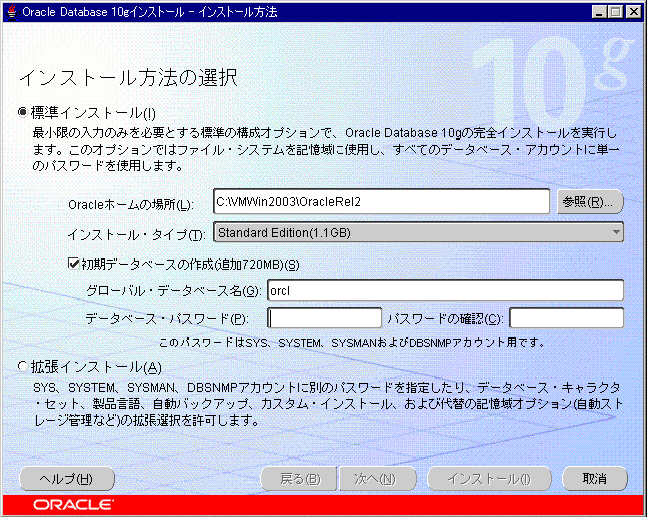Click the Oracle logo in red footer
This screenshot has width=647, height=517.
73,505
